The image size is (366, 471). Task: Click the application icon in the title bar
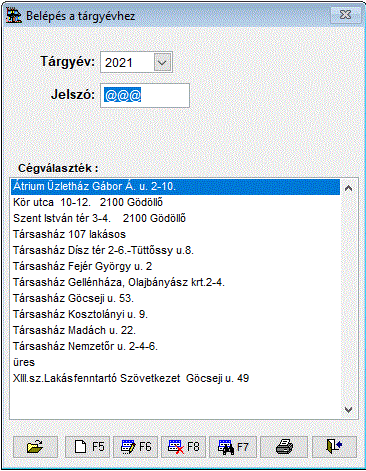click(x=14, y=15)
